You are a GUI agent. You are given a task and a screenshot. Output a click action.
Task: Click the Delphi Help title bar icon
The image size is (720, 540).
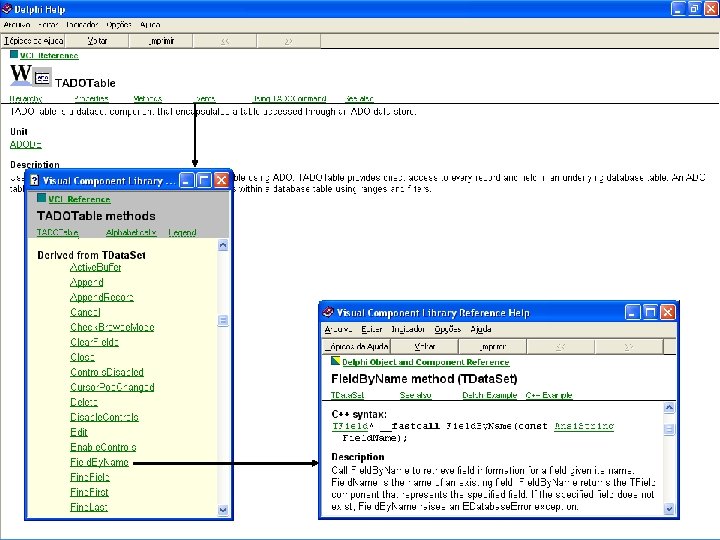[8, 7]
